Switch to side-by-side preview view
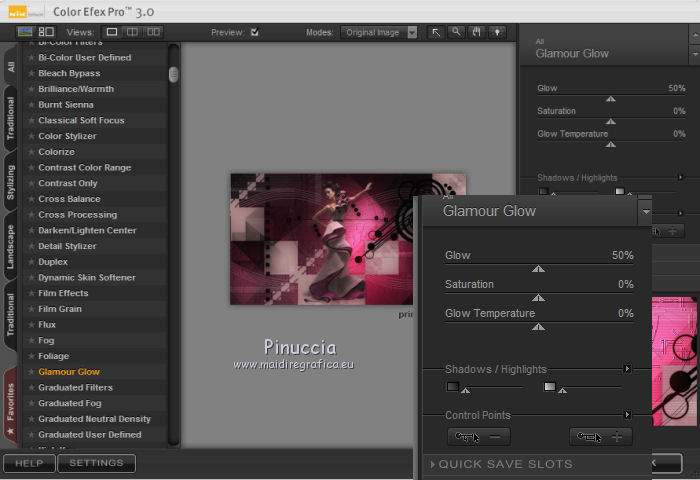The image size is (700, 480). point(152,32)
